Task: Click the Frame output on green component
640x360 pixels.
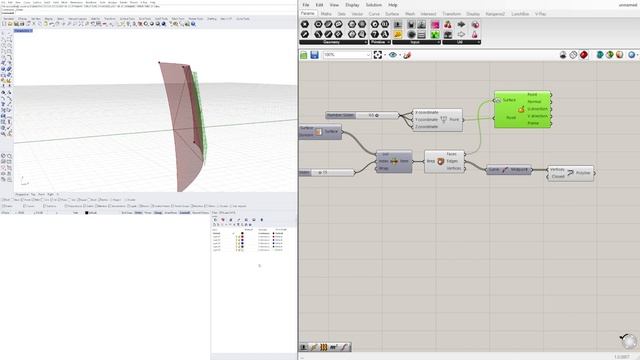Action: pyautogui.click(x=533, y=123)
